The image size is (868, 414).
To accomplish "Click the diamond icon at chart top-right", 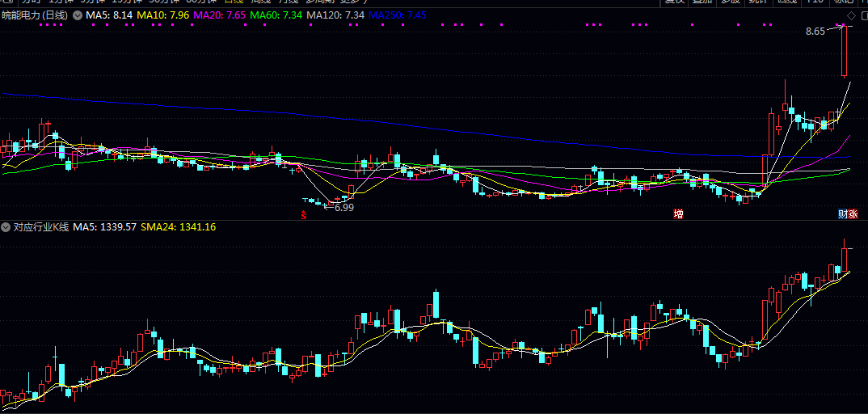I will pyautogui.click(x=850, y=15).
